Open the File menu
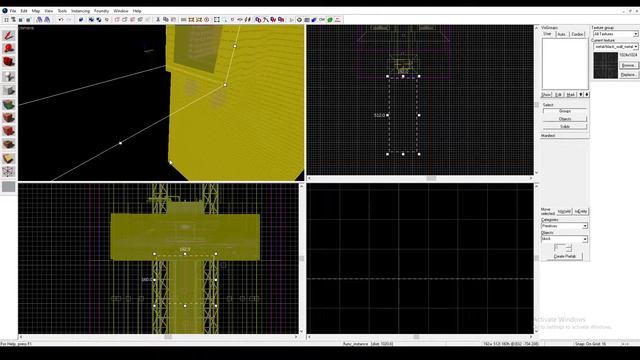The image size is (640, 360). point(13,11)
